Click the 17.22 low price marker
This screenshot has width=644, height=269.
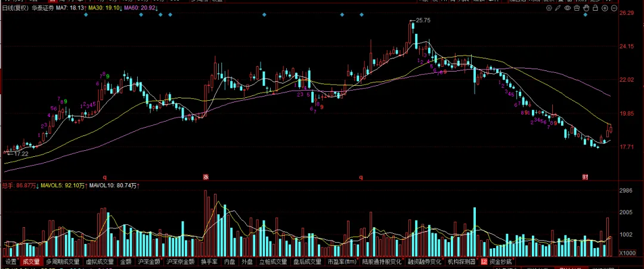tap(21, 154)
